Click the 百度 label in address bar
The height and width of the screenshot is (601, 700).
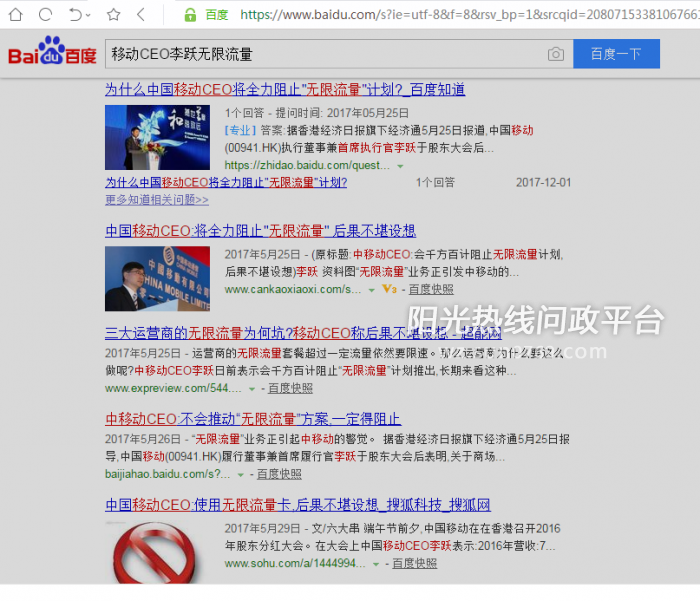coord(217,15)
